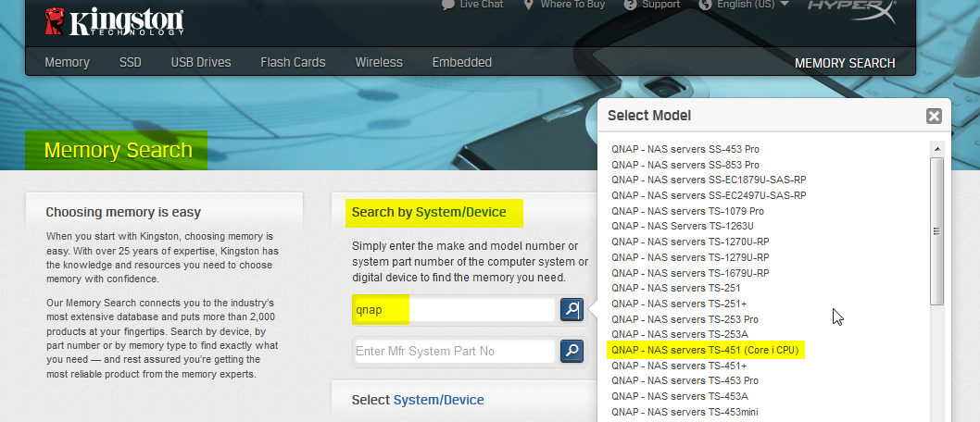This screenshot has height=422, width=980.
Task: Expand the English (US) language dropdown
Action: click(785, 5)
